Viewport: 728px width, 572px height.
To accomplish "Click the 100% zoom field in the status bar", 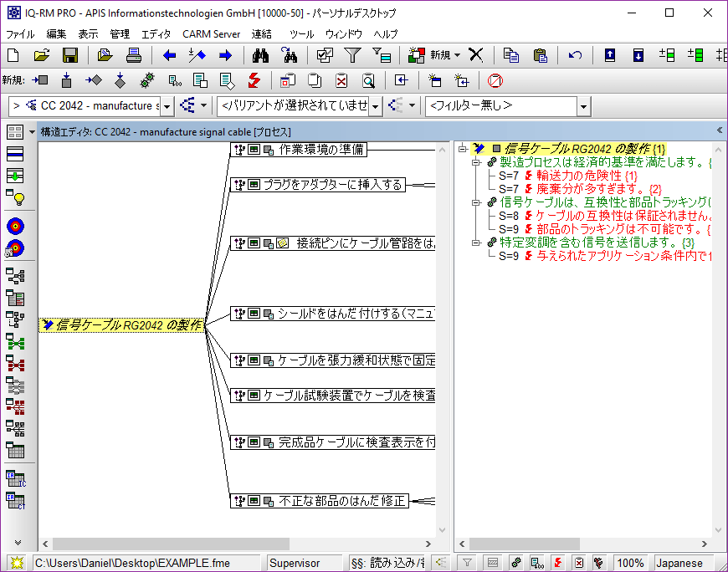I will tap(630, 563).
